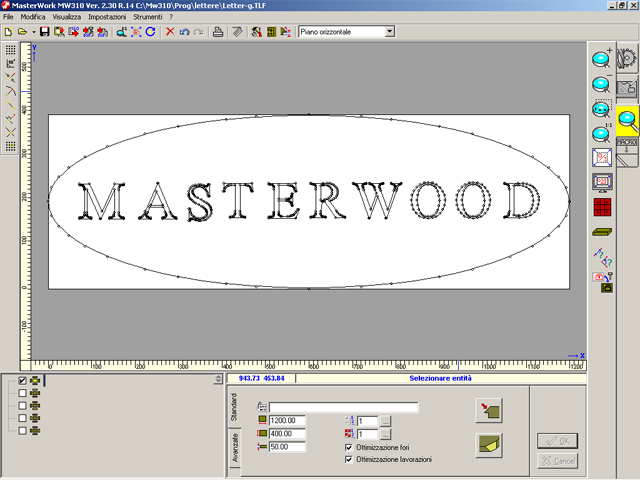Click the panel width field 400.00
This screenshot has height=480, width=640.
point(287,433)
